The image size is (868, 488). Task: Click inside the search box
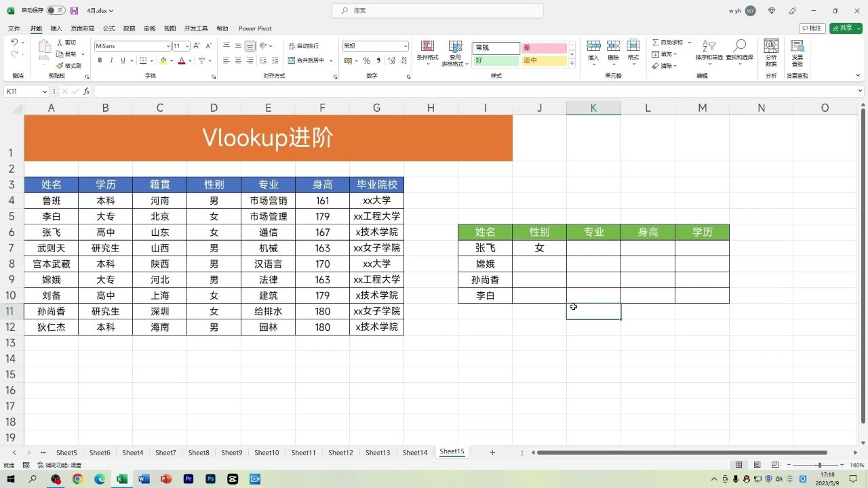point(436,11)
